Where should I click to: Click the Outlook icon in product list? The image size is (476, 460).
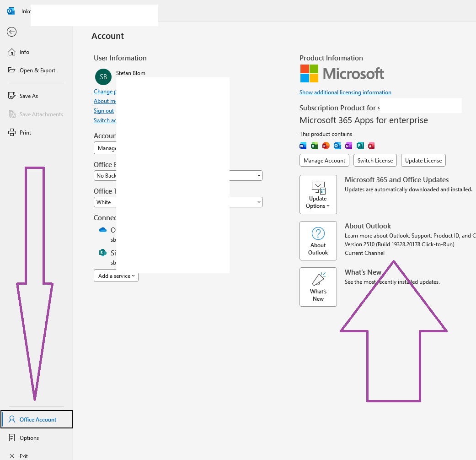click(x=337, y=146)
